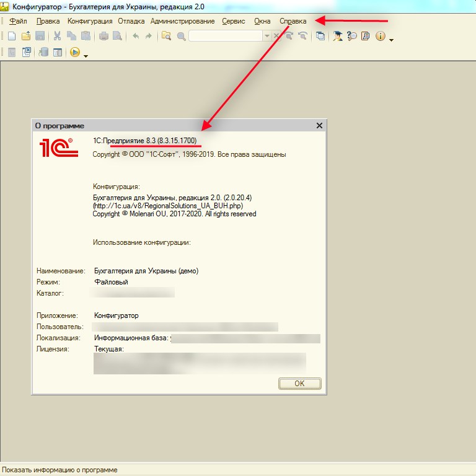Click the Информационная база localization text
Screen dimensions: 476x476
(131, 338)
